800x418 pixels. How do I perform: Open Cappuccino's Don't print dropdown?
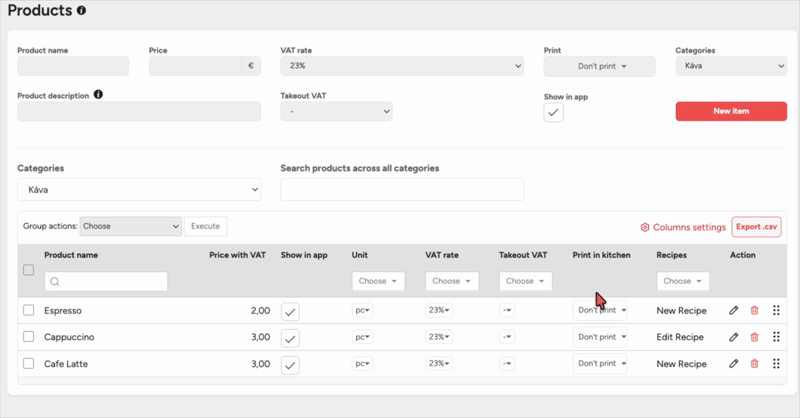600,337
